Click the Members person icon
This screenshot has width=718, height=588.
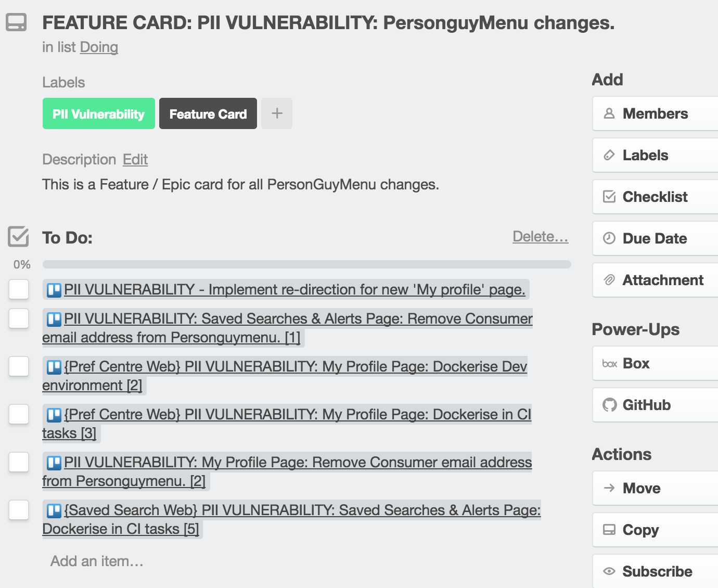[x=609, y=113]
